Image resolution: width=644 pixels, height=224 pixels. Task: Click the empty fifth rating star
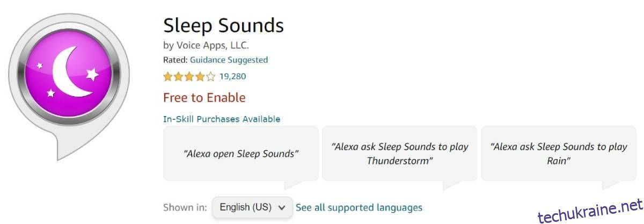[x=210, y=76]
